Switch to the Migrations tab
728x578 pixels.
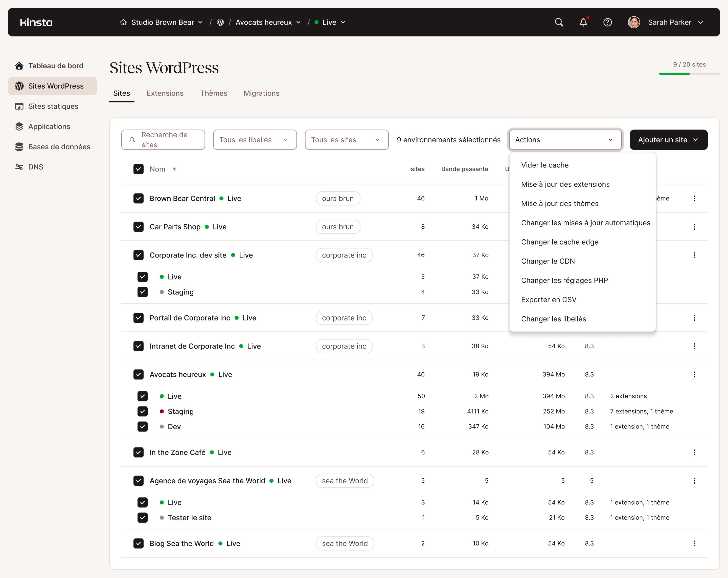click(x=261, y=93)
